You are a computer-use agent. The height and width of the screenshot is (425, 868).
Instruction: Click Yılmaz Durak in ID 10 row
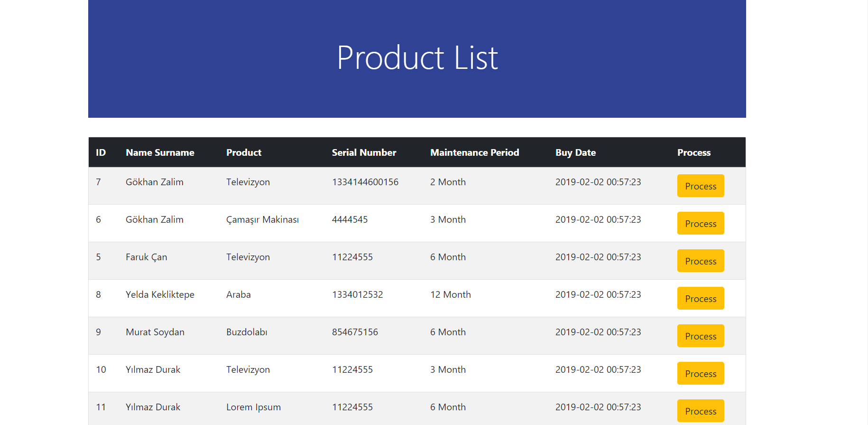coord(153,369)
